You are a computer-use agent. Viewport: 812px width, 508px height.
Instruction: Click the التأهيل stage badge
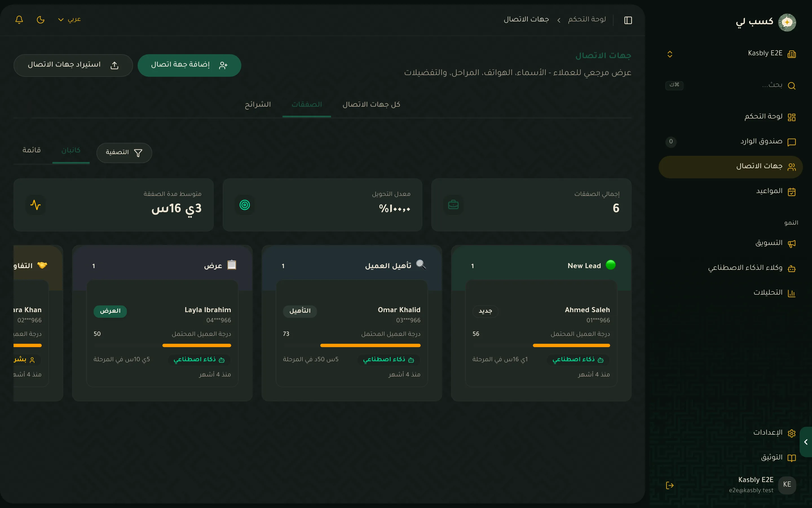(x=300, y=311)
